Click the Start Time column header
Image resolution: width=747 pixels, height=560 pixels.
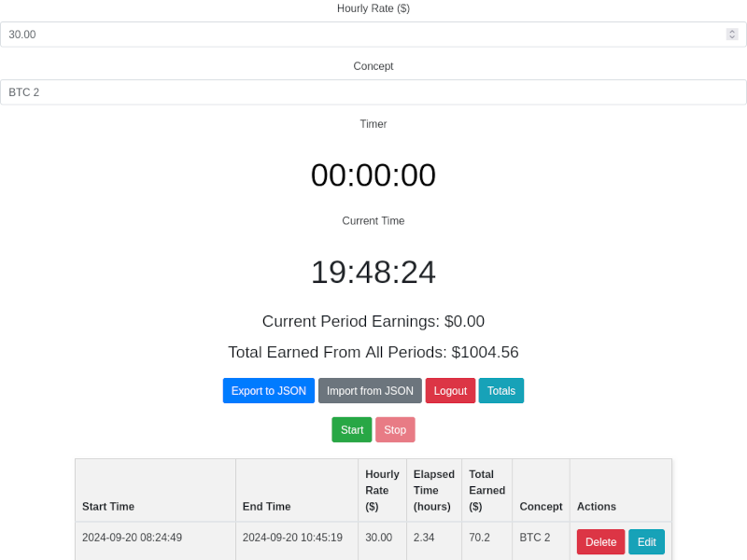pyautogui.click(x=108, y=507)
